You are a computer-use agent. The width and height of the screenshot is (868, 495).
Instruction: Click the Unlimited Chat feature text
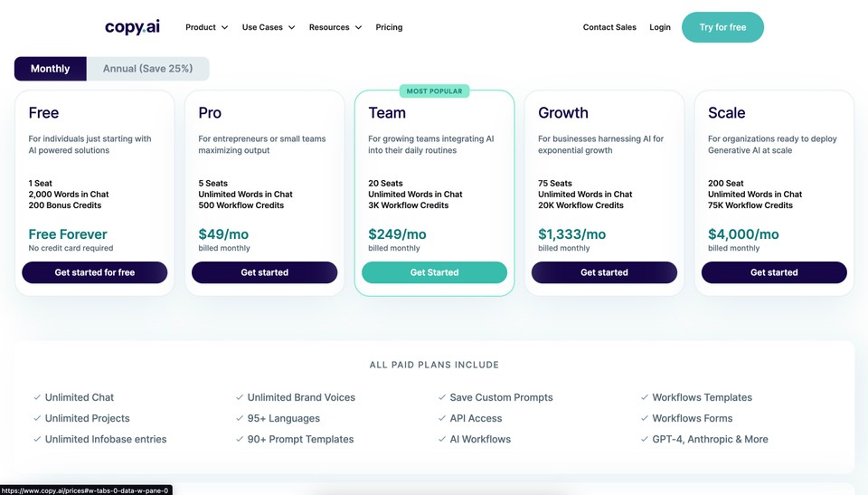pyautogui.click(x=80, y=397)
